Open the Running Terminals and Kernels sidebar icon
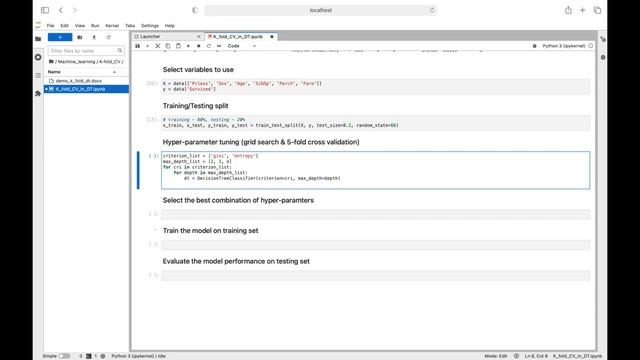 (38, 57)
